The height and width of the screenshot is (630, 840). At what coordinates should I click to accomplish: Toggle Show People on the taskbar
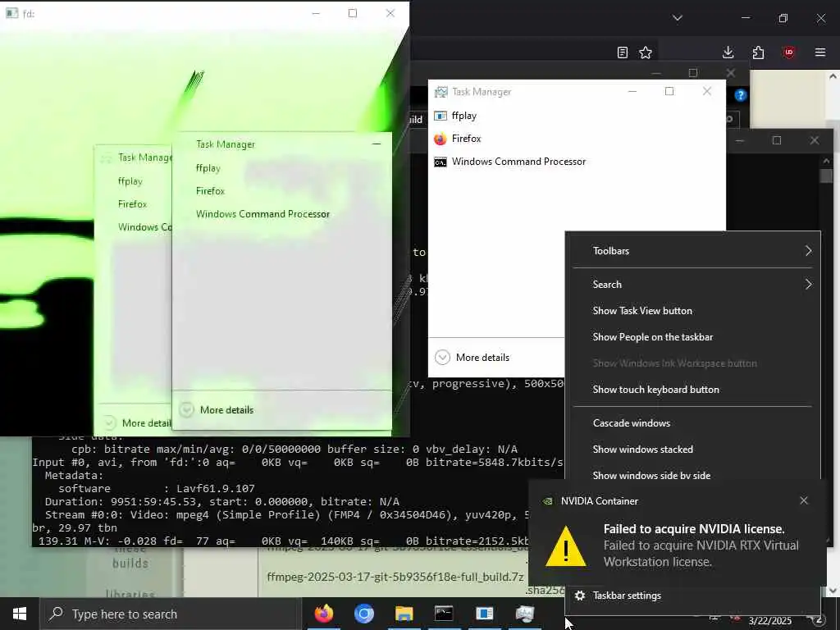coord(692,337)
